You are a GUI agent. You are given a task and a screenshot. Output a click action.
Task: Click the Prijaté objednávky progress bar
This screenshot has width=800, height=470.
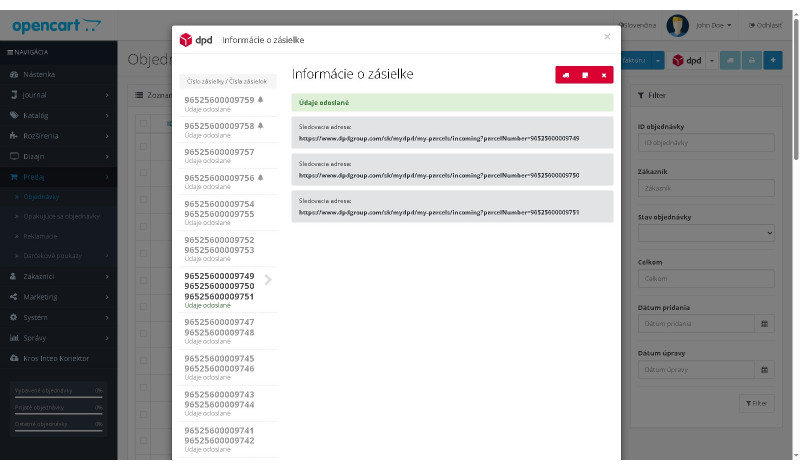[x=59, y=413]
